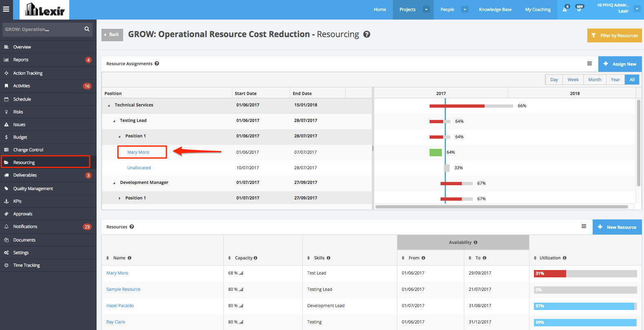Open Mary Moro link in assignments tree
Viewport: 644px width, 330px height.
click(138, 152)
